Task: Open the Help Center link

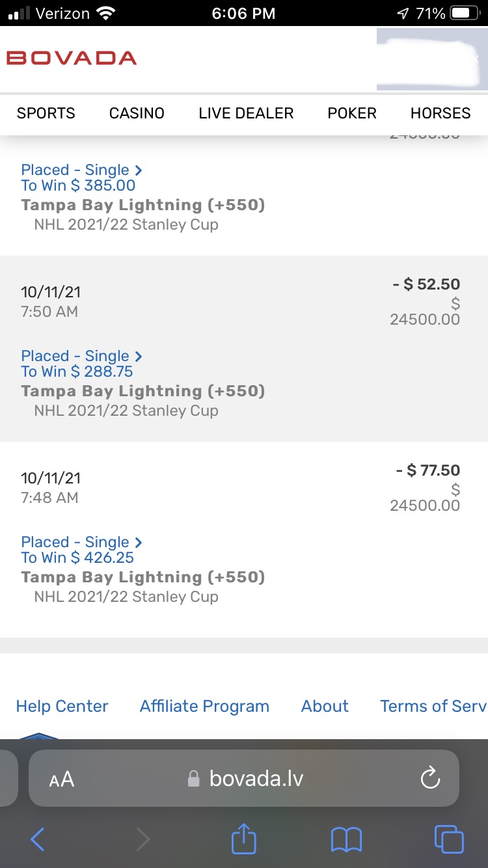Action: pos(62,706)
